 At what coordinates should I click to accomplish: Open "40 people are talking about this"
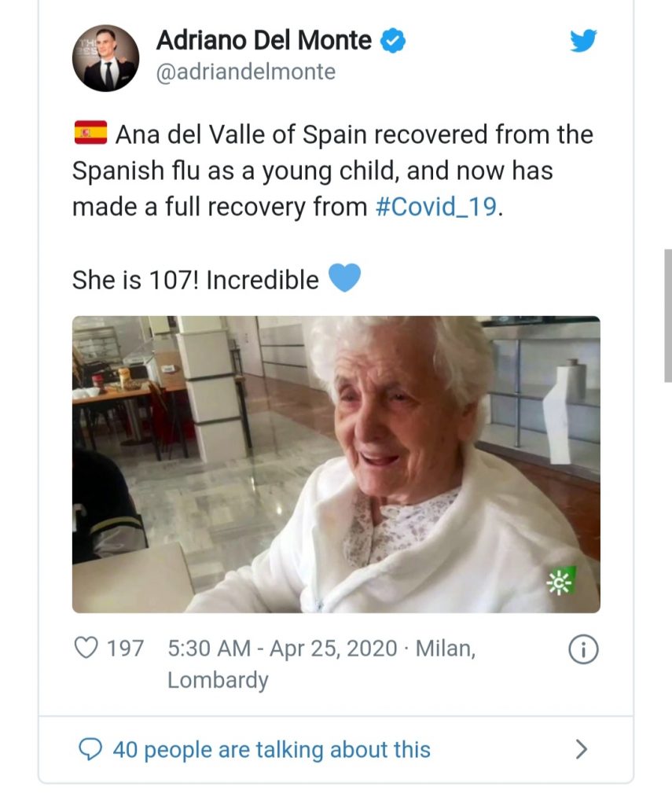click(x=271, y=749)
